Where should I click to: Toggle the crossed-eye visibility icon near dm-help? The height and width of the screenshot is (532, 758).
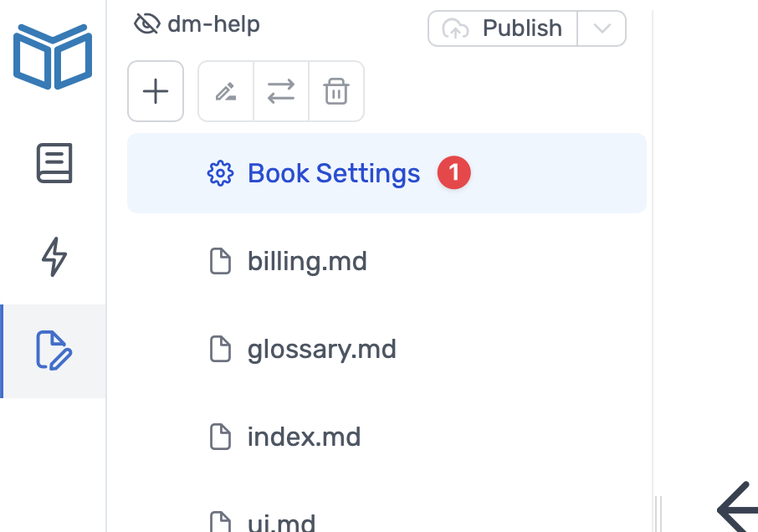[x=147, y=23]
